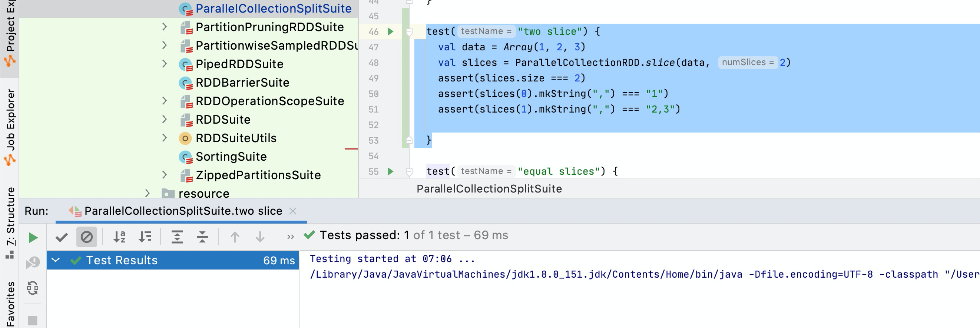Toggle auto-test rerun icon
The image size is (980, 328).
[33, 288]
